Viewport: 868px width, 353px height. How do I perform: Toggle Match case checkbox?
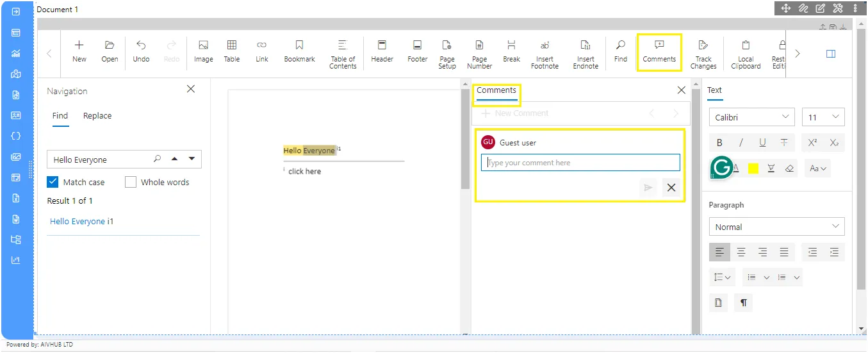(53, 182)
